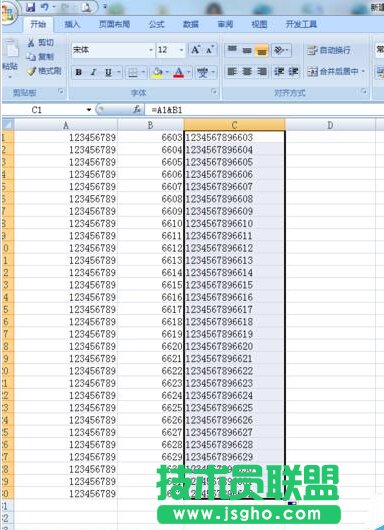Increase indent icon
This screenshot has height=530, width=384.
(x=293, y=72)
